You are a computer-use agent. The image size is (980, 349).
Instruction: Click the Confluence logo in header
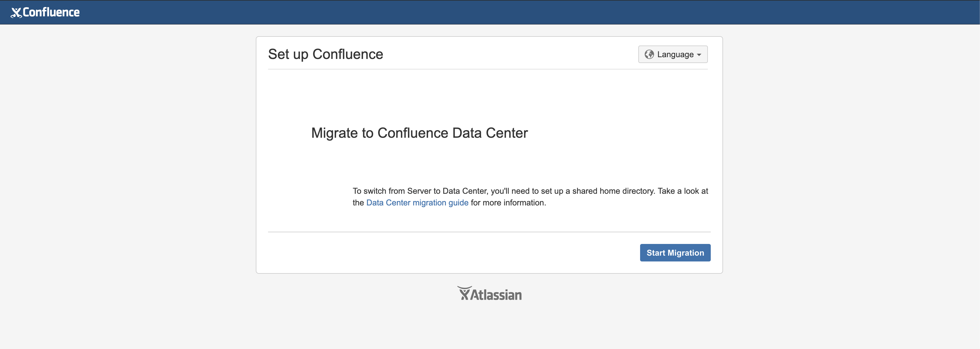click(45, 13)
